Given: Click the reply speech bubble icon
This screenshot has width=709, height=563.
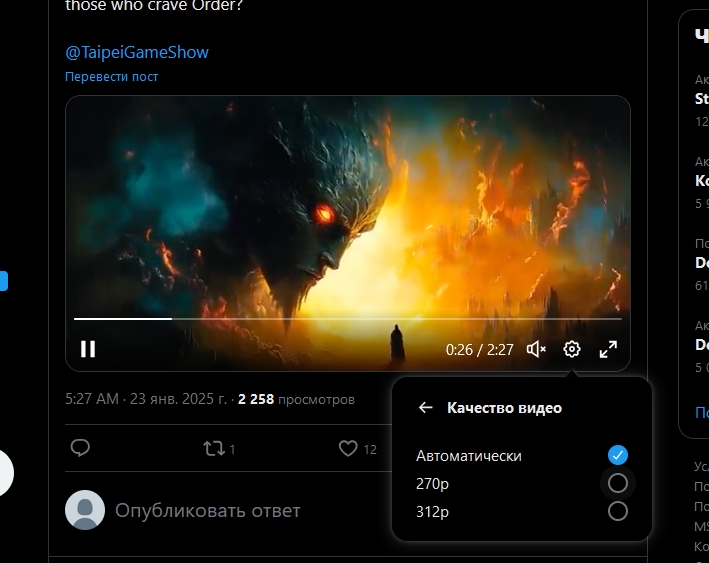Looking at the screenshot, I should click(x=80, y=448).
